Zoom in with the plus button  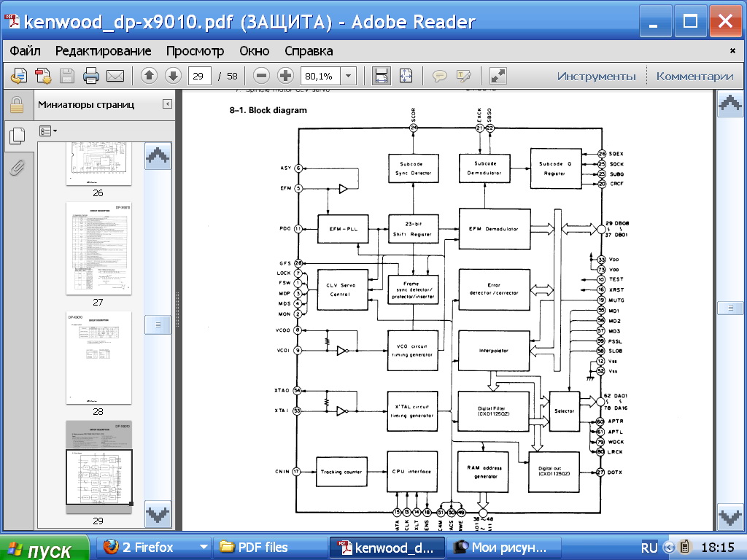tap(285, 76)
